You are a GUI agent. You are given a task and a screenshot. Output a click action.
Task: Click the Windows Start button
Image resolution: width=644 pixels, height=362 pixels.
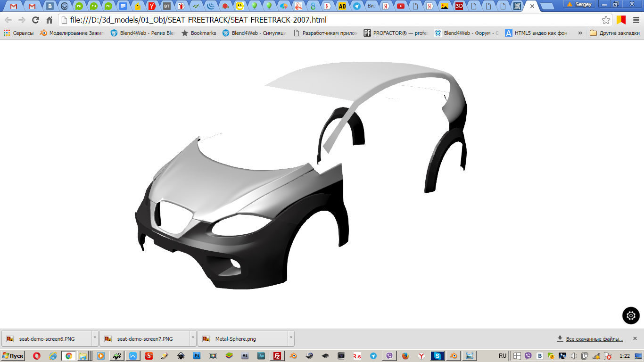[x=13, y=356]
